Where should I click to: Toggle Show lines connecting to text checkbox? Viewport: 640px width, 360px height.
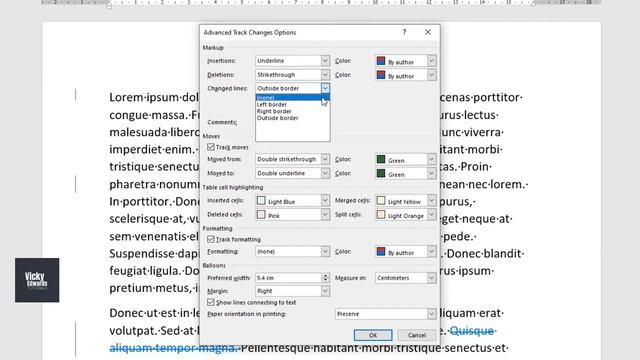point(211,302)
